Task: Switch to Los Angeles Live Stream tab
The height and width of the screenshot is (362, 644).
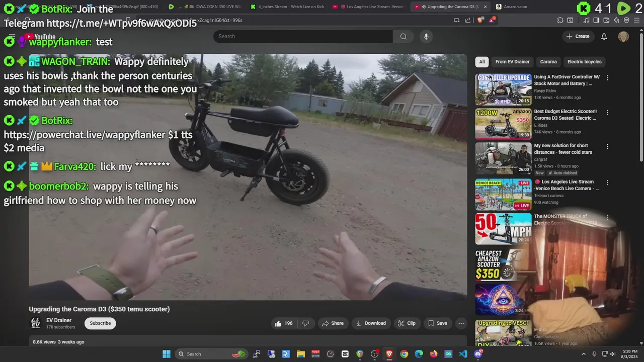Action: pyautogui.click(x=368, y=7)
